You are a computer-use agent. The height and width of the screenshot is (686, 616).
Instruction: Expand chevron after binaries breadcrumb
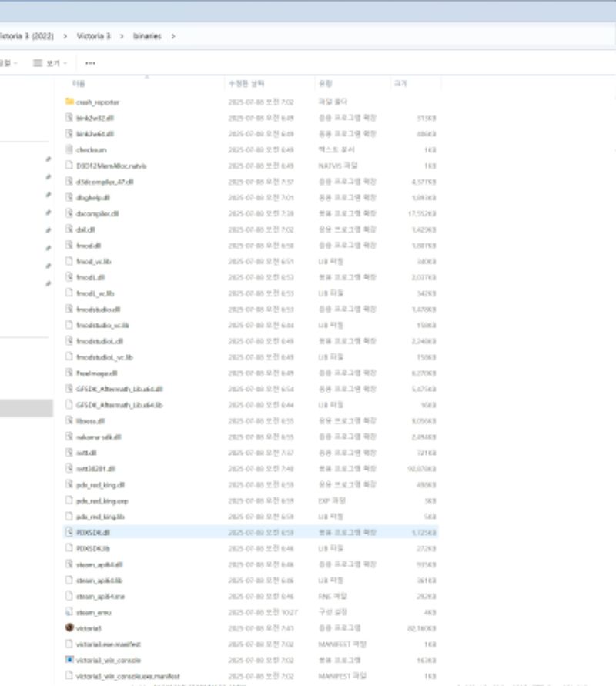pyautogui.click(x=173, y=36)
